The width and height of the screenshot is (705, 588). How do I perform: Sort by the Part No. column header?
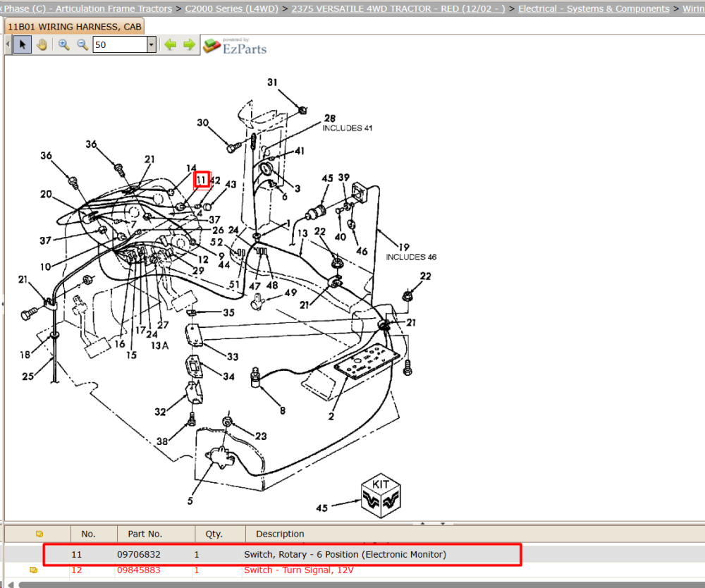(145, 534)
